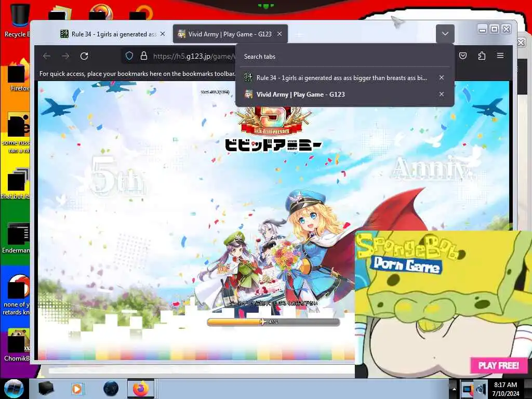This screenshot has width=532, height=399.
Task: Click the padlock site info icon
Action: [x=144, y=56]
